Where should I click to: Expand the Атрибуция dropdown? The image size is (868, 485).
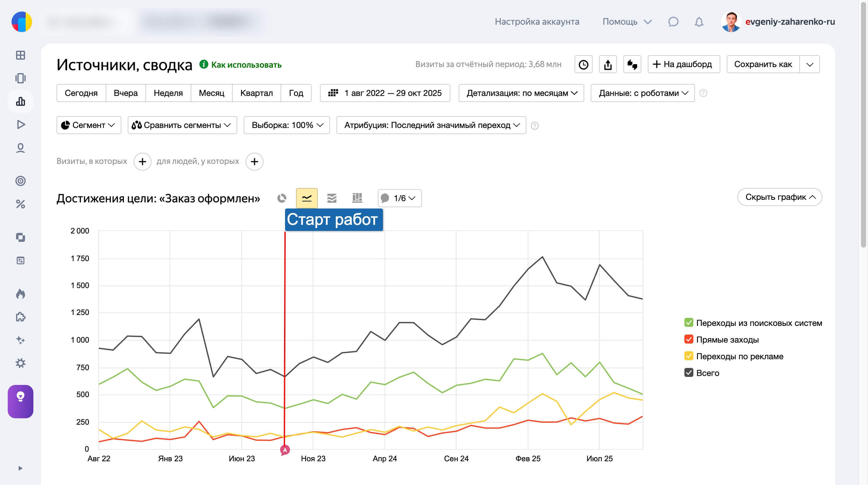click(x=431, y=125)
